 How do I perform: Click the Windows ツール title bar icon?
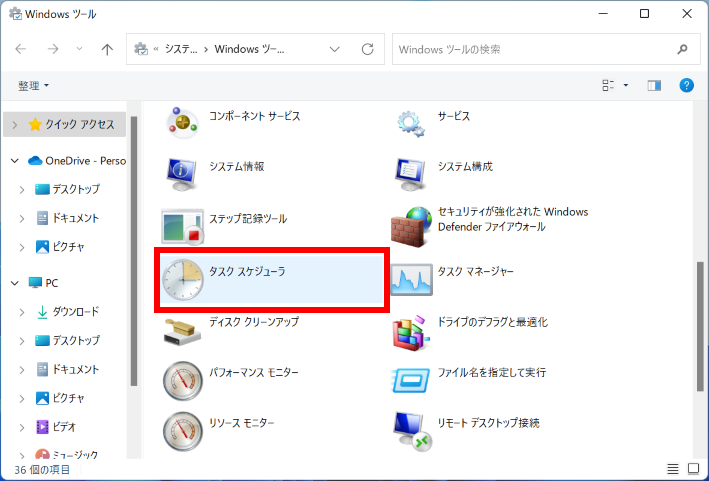pyautogui.click(x=15, y=14)
